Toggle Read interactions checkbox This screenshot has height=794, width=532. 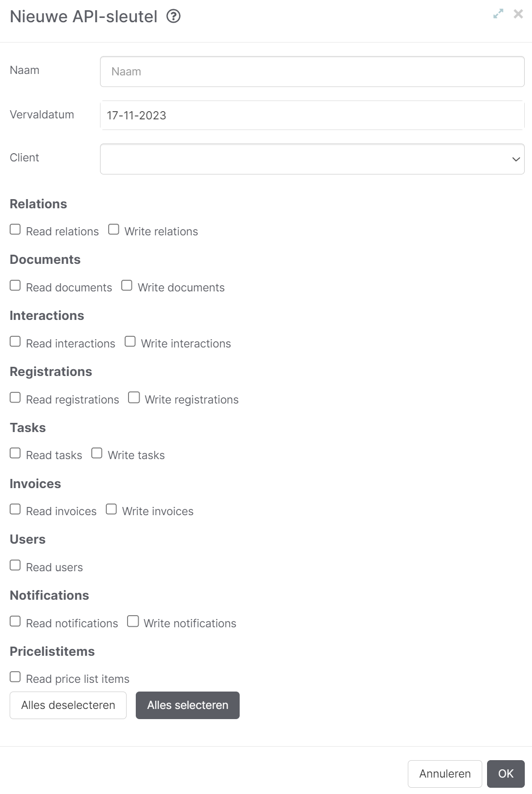pyautogui.click(x=15, y=342)
